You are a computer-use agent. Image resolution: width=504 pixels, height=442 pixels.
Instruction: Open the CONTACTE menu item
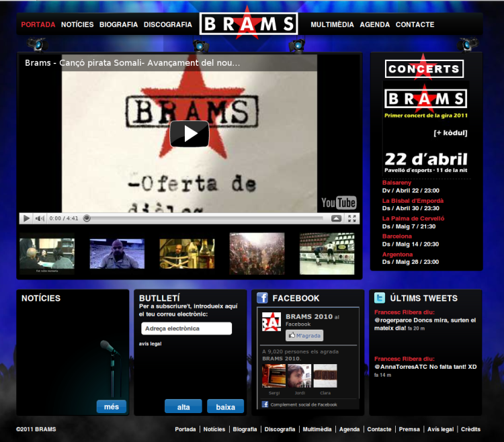pos(415,24)
